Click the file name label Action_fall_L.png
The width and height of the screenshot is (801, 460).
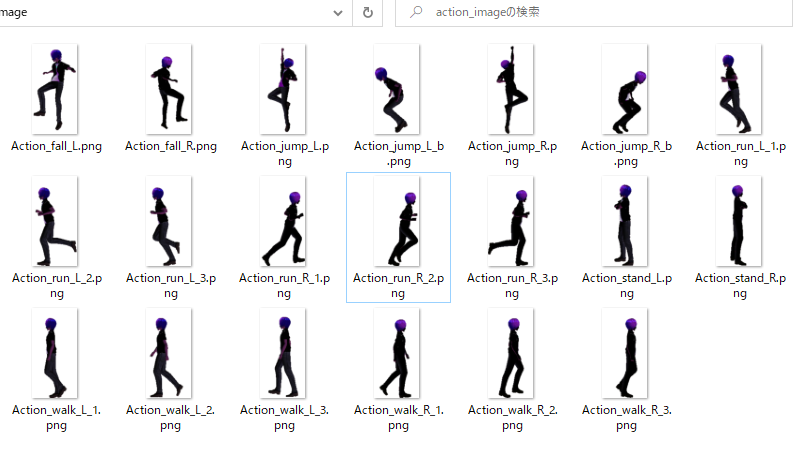pos(56,146)
